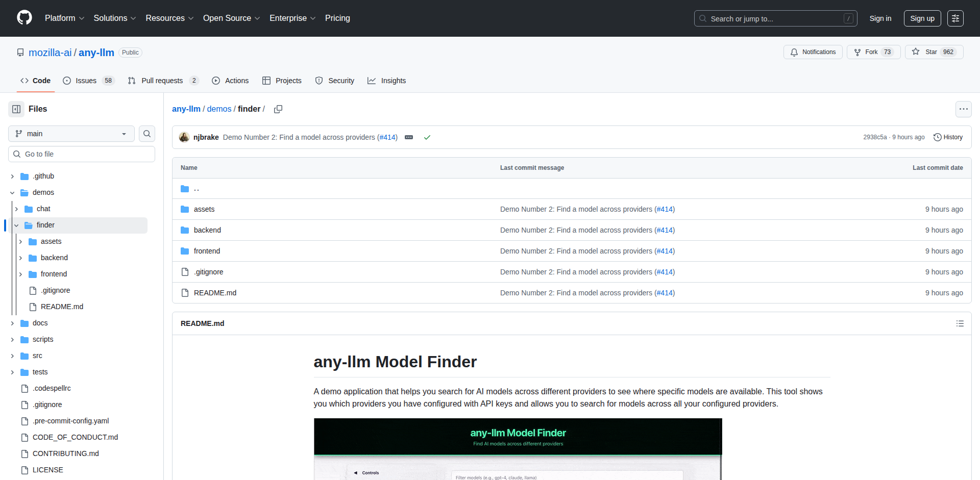Collapse the demos folder in tree
Viewport: 980px width, 480px height.
coord(12,192)
